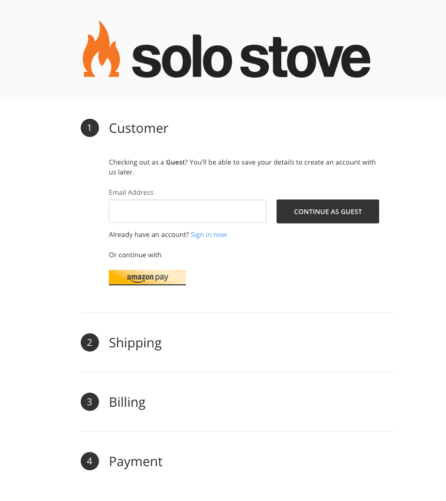
Task: Click the step 3 circle icon
Action: point(90,402)
